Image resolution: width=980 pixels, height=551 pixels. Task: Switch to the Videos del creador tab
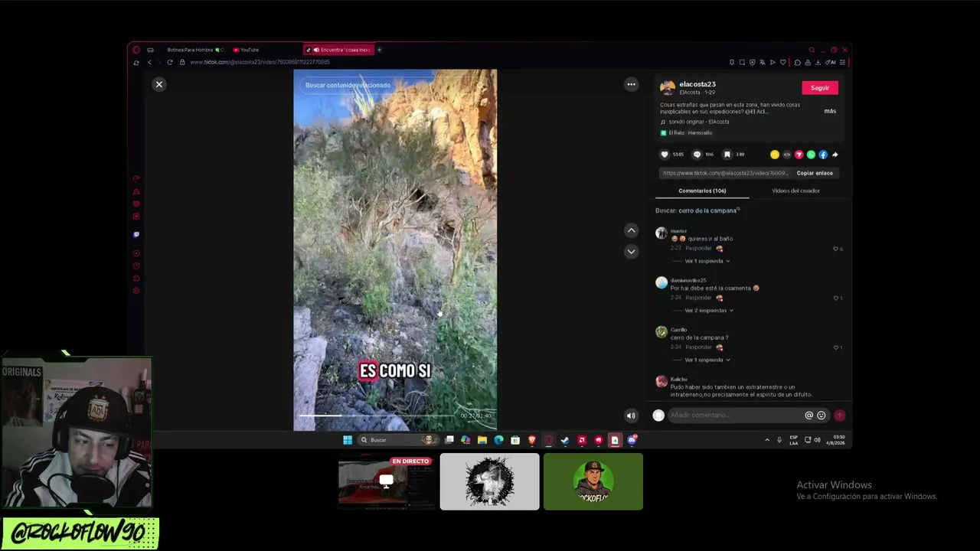click(x=795, y=191)
